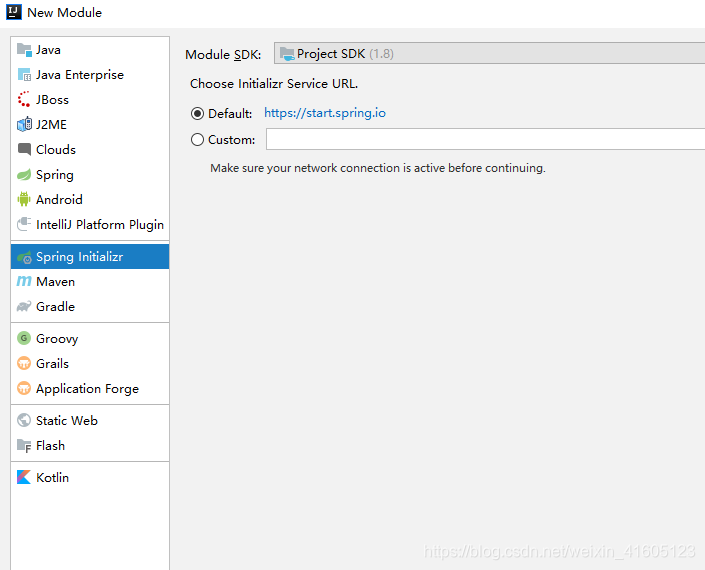
Task: Select the Default service URL radio button
Action: 197,113
